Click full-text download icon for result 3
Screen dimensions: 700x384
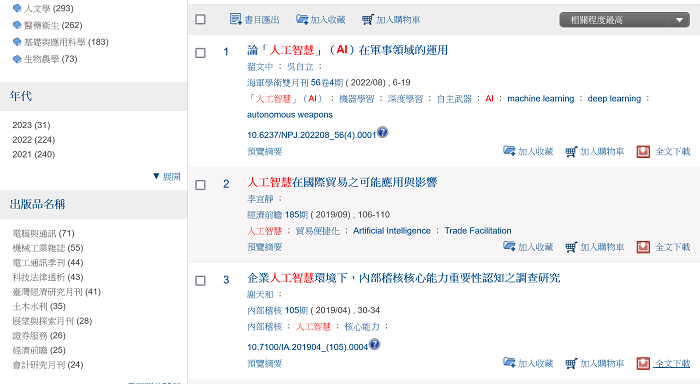click(643, 363)
